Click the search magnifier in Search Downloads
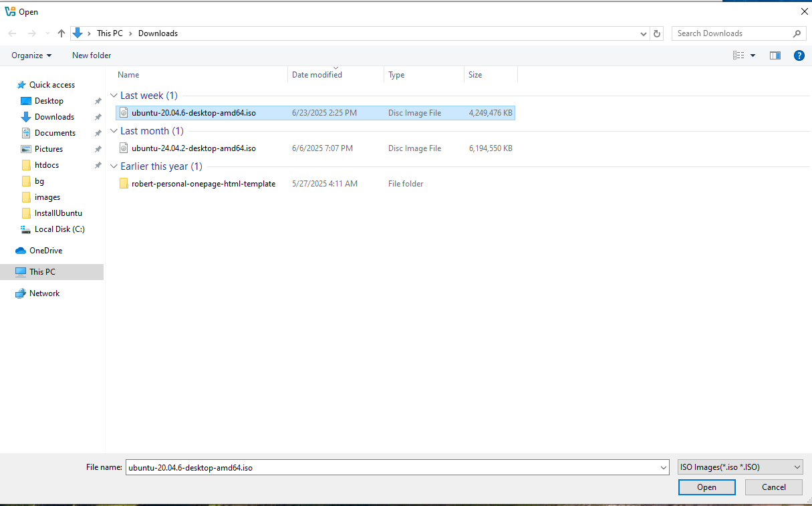The image size is (812, 506). pos(796,33)
